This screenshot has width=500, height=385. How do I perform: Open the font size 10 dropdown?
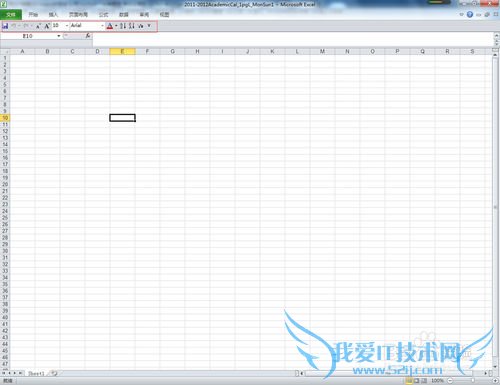pos(67,26)
